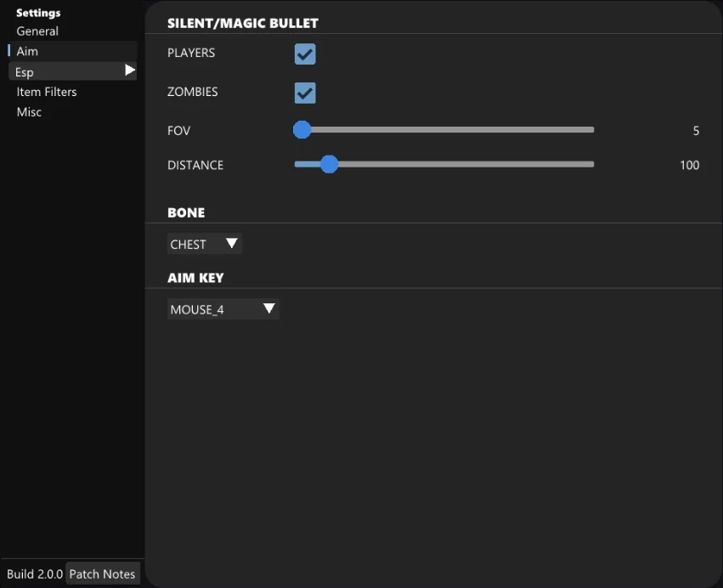Open the Patch Notes
This screenshot has height=588, width=723.
[102, 574]
